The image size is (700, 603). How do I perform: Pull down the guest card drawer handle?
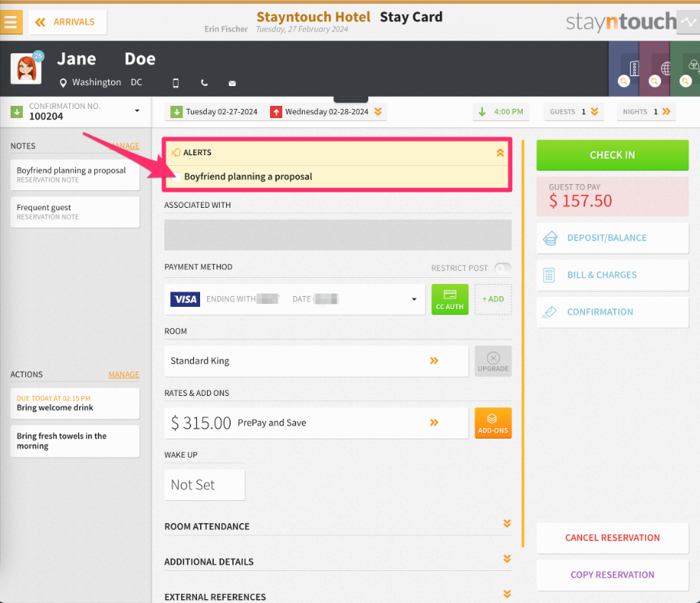coord(351,99)
